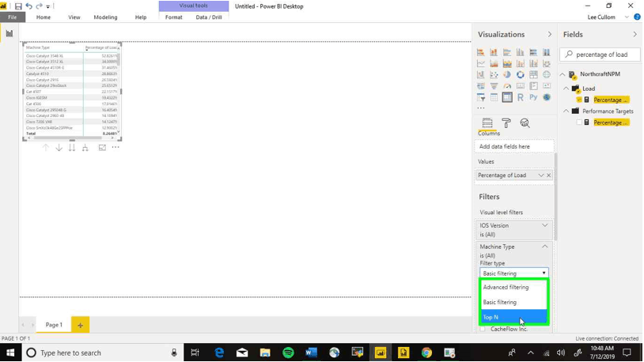Tick the Performance Targets Percentage checkbox

pos(579,123)
